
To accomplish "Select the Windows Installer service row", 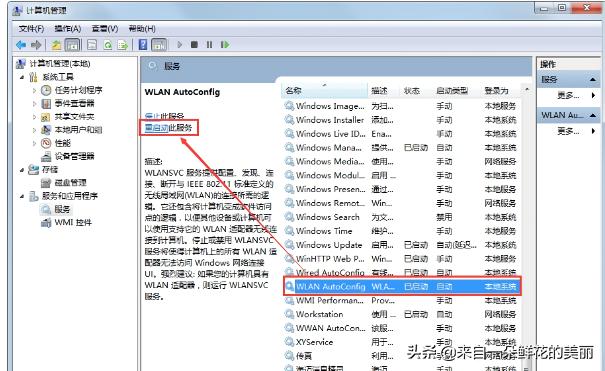I will click(401, 120).
